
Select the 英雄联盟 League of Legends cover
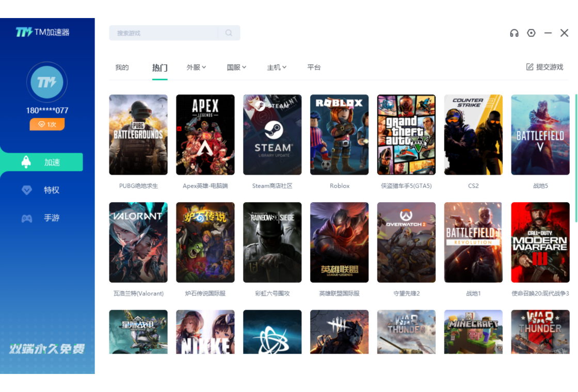click(x=340, y=242)
